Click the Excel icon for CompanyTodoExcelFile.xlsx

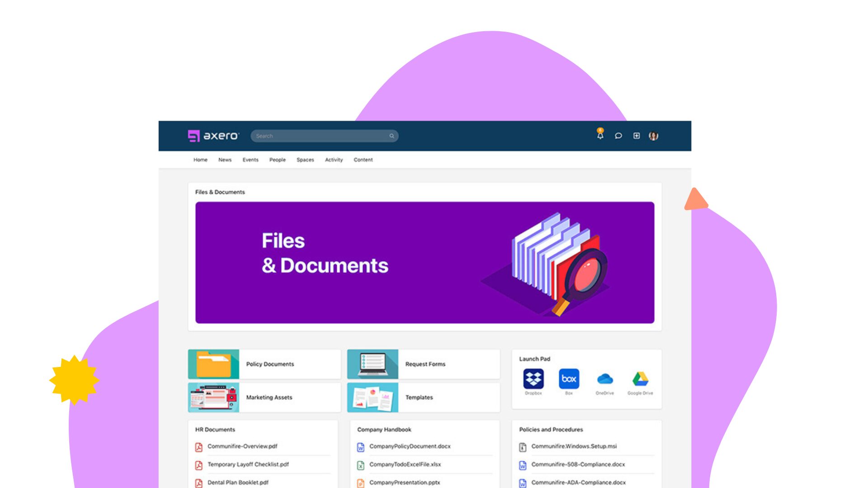tap(360, 465)
